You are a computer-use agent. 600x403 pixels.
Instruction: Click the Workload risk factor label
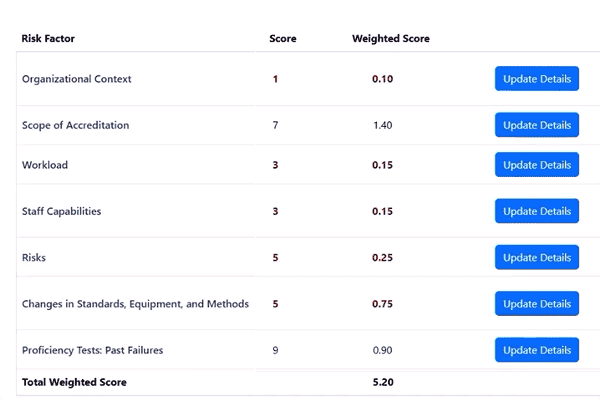pyautogui.click(x=45, y=165)
